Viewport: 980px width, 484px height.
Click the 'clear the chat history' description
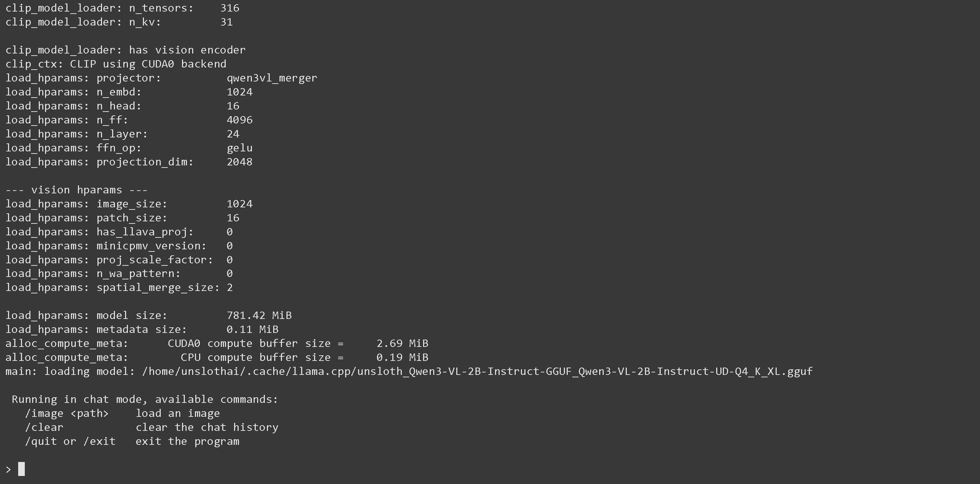click(207, 428)
